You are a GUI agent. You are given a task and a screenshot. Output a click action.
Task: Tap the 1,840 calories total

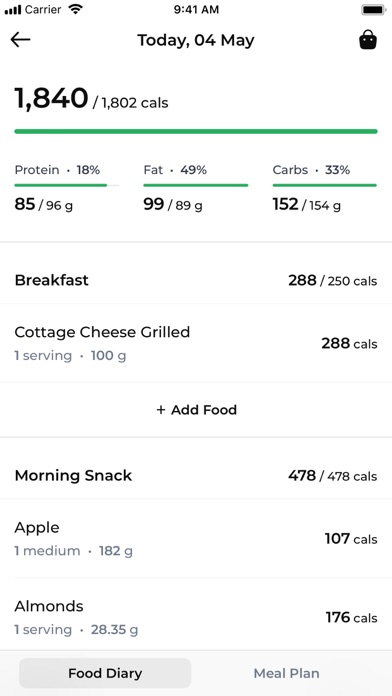(51, 98)
